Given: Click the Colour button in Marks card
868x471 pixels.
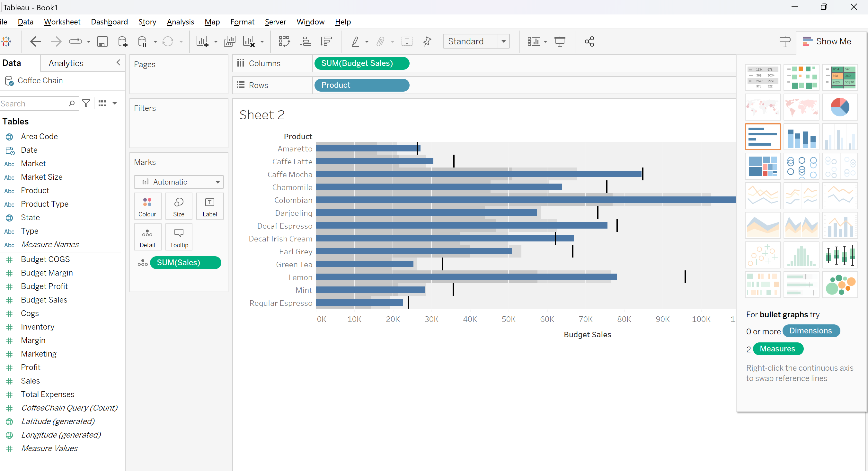Looking at the screenshot, I should coord(147,206).
